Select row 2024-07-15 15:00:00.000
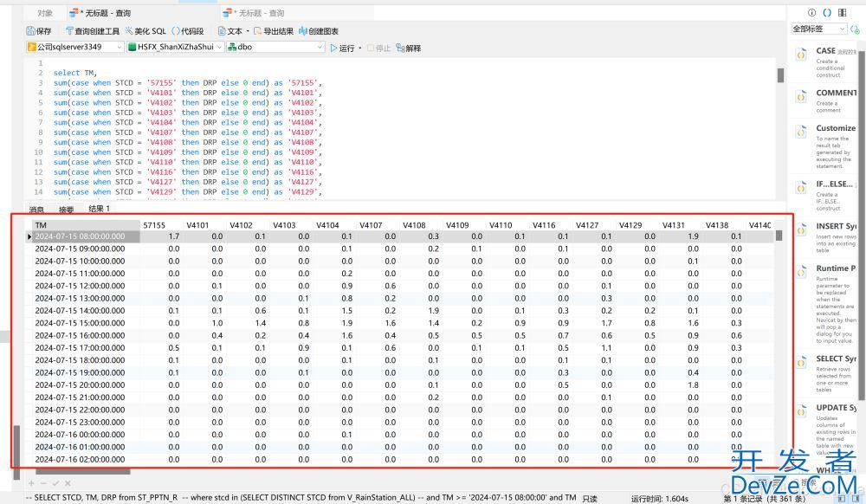Image resolution: width=866 pixels, height=504 pixels. coord(400,323)
